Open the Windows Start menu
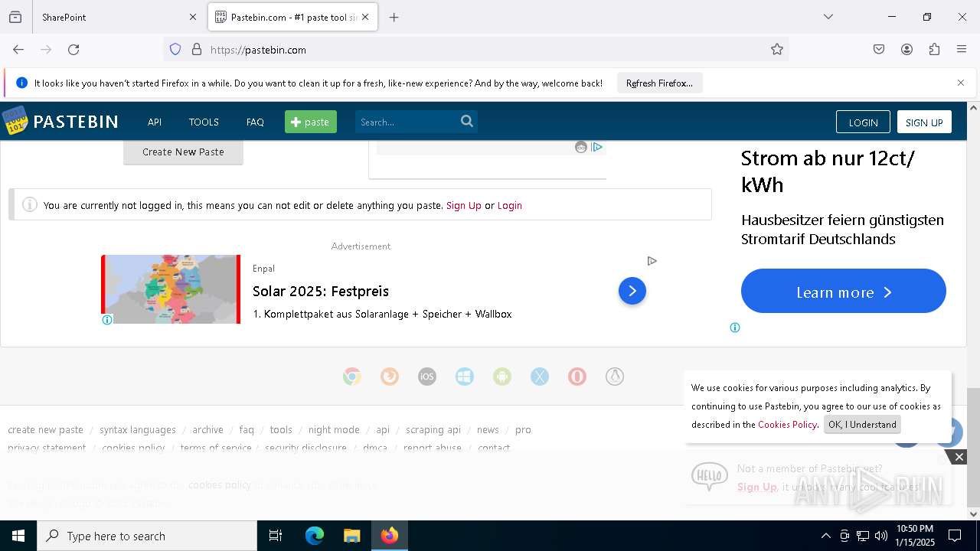Screen dimensions: 980x551 (x=18, y=536)
